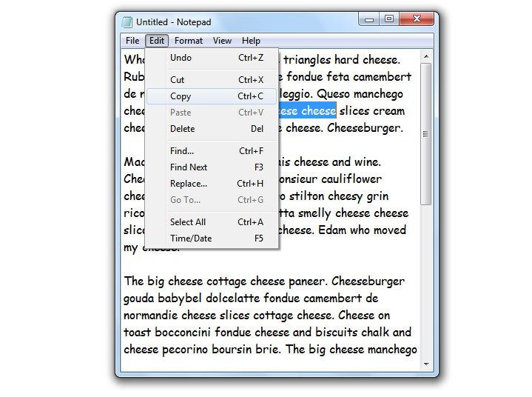Viewport: 532px width, 397px height.
Task: Click Copy in the Edit menu
Action: coord(181,96)
